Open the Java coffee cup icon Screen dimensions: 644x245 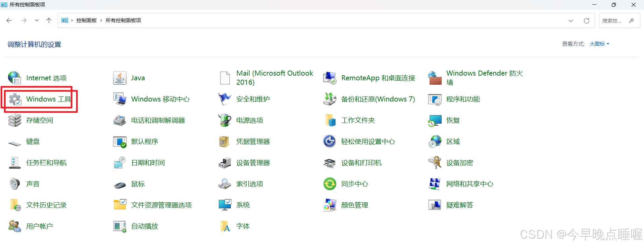click(x=119, y=78)
